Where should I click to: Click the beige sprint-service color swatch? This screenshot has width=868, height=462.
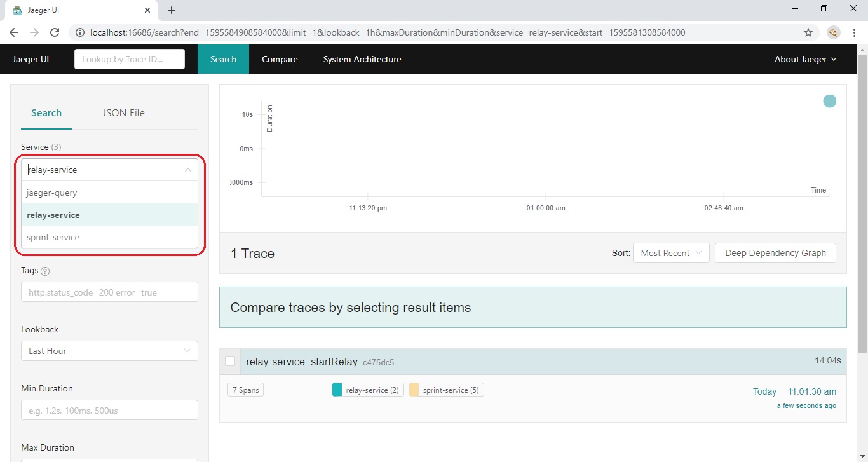click(414, 390)
